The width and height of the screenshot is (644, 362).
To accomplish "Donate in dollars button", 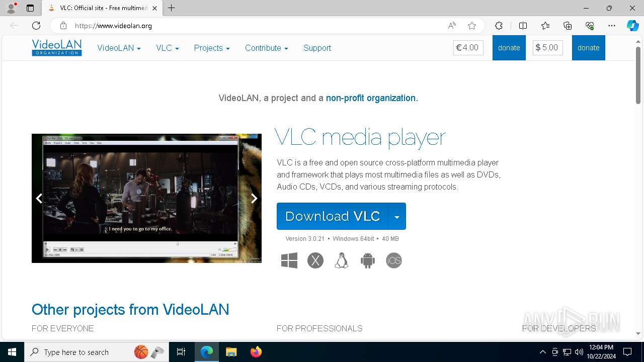I will click(588, 48).
